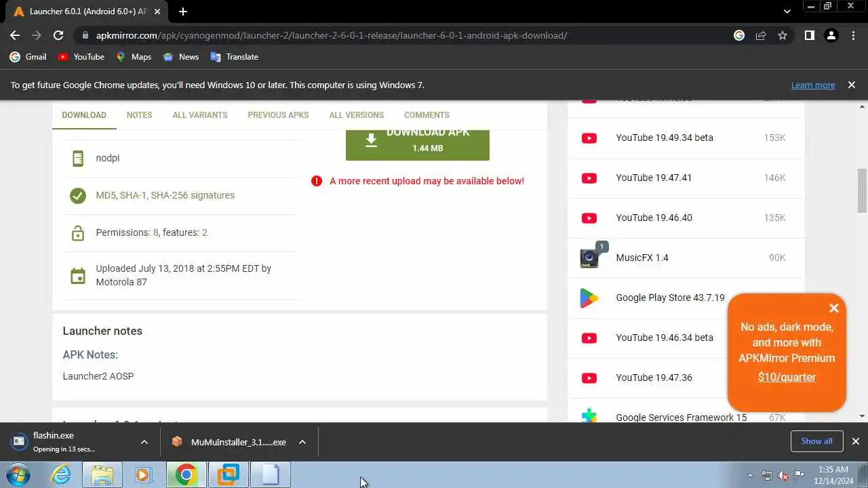Viewport: 868px width, 488px height.
Task: Open the Google Services Framework 15 link
Action: coord(681,418)
